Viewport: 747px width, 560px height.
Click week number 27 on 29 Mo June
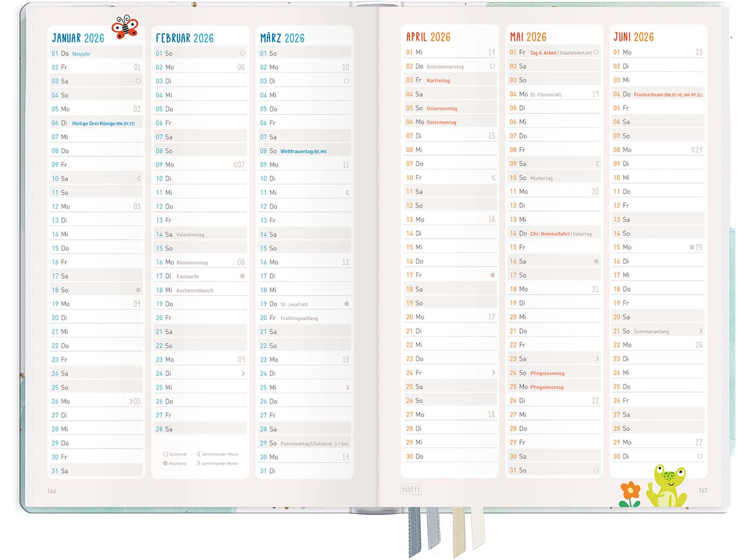click(699, 443)
